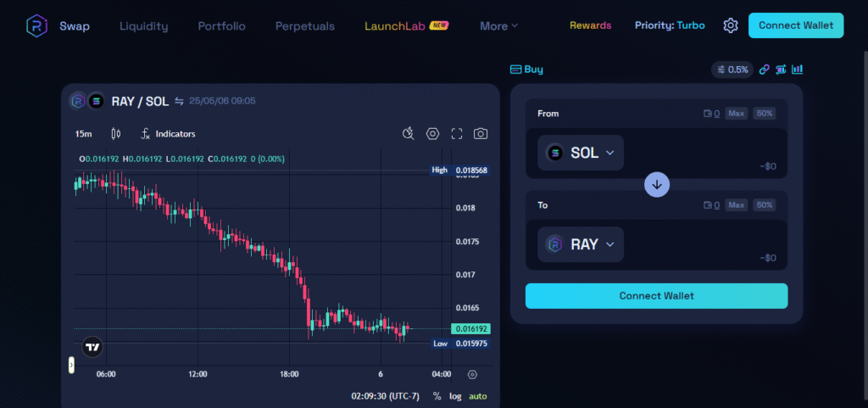The width and height of the screenshot is (868, 408).
Task: Flip the RAY / SOL pair direction arrows
Action: 179,101
